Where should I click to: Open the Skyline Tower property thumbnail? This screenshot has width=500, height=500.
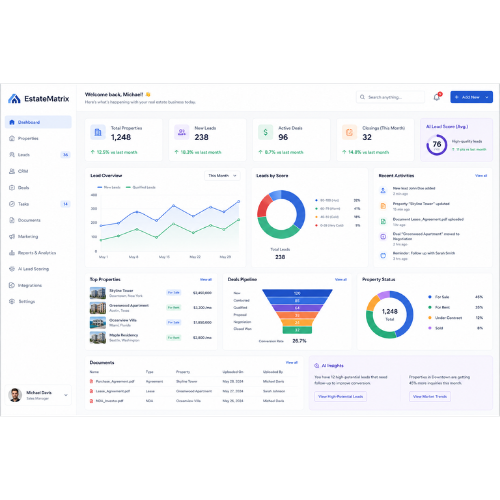point(98,293)
